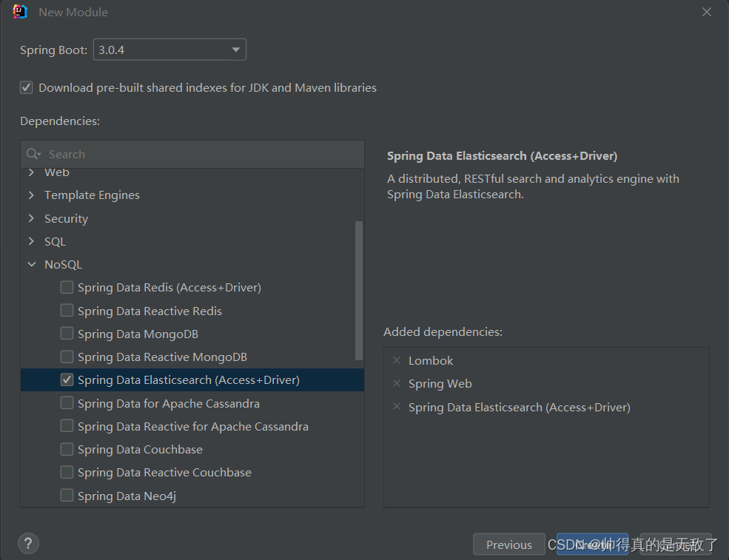Click the IntelliJ IDEA logo icon
Image resolution: width=729 pixels, height=560 pixels.
pyautogui.click(x=20, y=12)
